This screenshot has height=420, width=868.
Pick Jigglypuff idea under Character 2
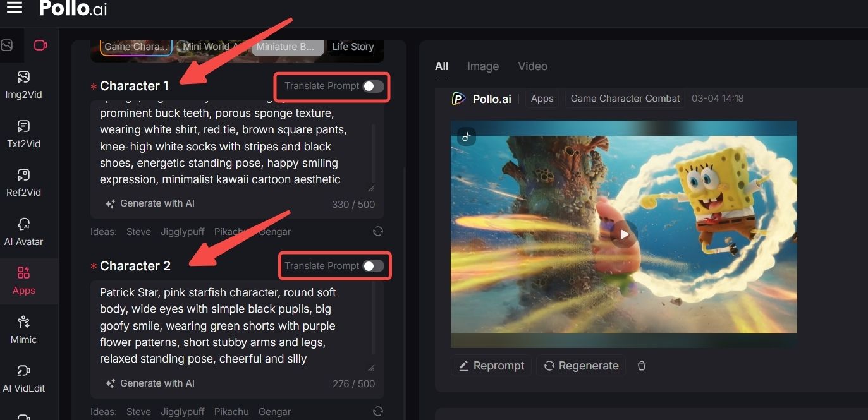pos(183,412)
